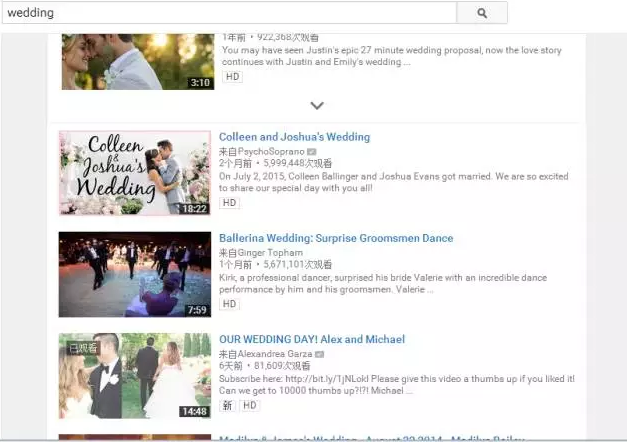Image resolution: width=627 pixels, height=443 pixels.
Task: Open the Ballerina Wedding dance thumbnail
Action: click(x=135, y=274)
